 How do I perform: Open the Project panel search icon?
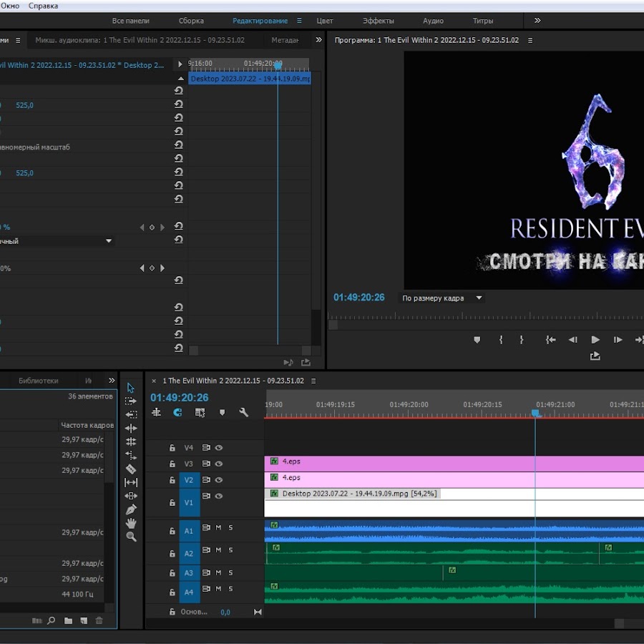52,620
